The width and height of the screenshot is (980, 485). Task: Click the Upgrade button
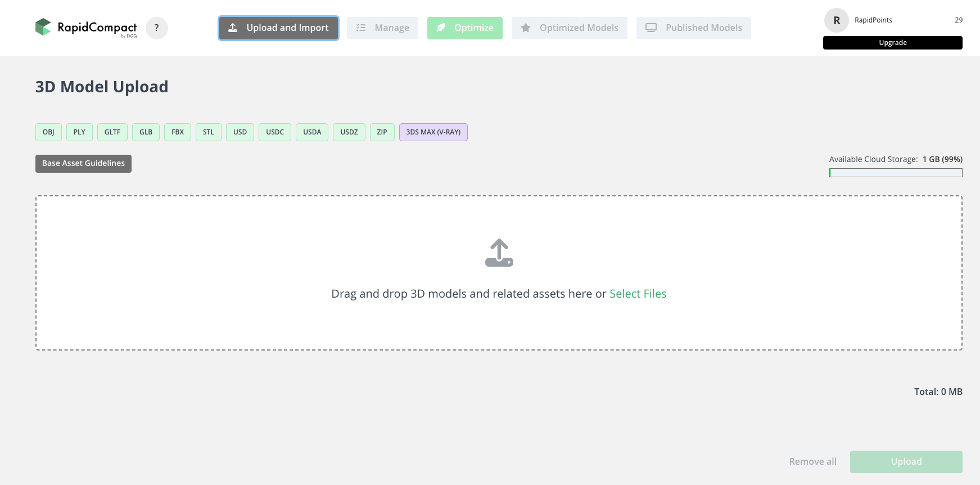(892, 43)
